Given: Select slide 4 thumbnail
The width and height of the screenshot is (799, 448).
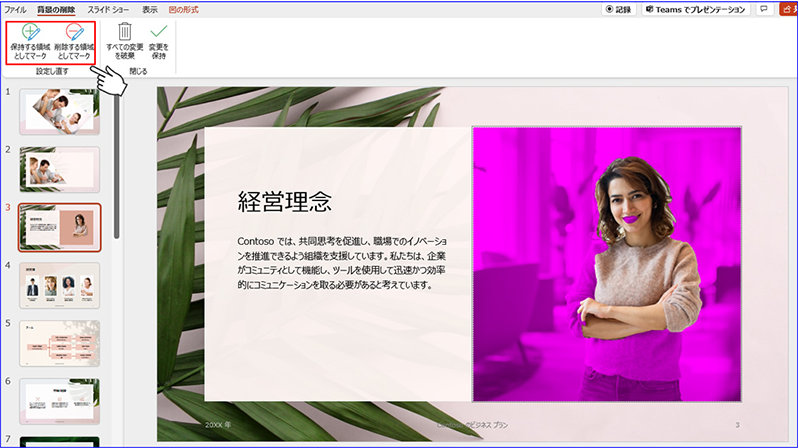Looking at the screenshot, I should pos(59,285).
